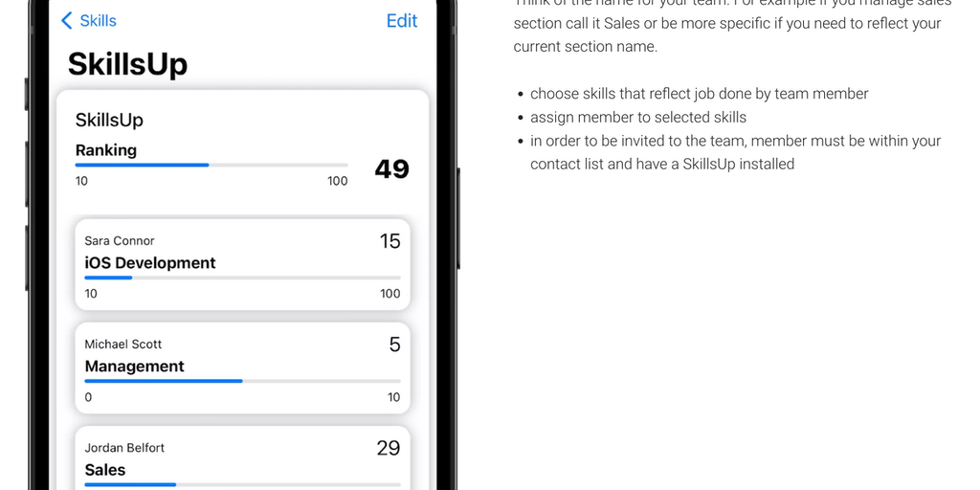The image size is (980, 490).
Task: Click the iOS Development progress bar
Action: pyautogui.click(x=242, y=278)
